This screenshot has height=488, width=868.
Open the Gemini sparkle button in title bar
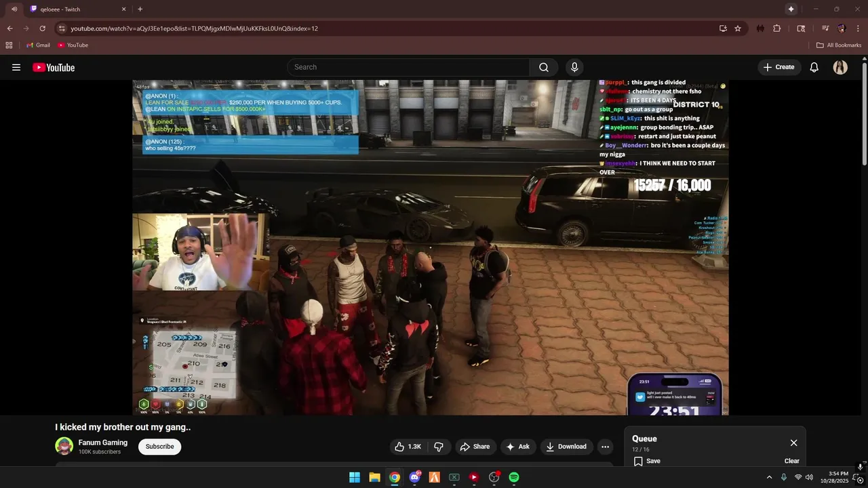tap(791, 9)
